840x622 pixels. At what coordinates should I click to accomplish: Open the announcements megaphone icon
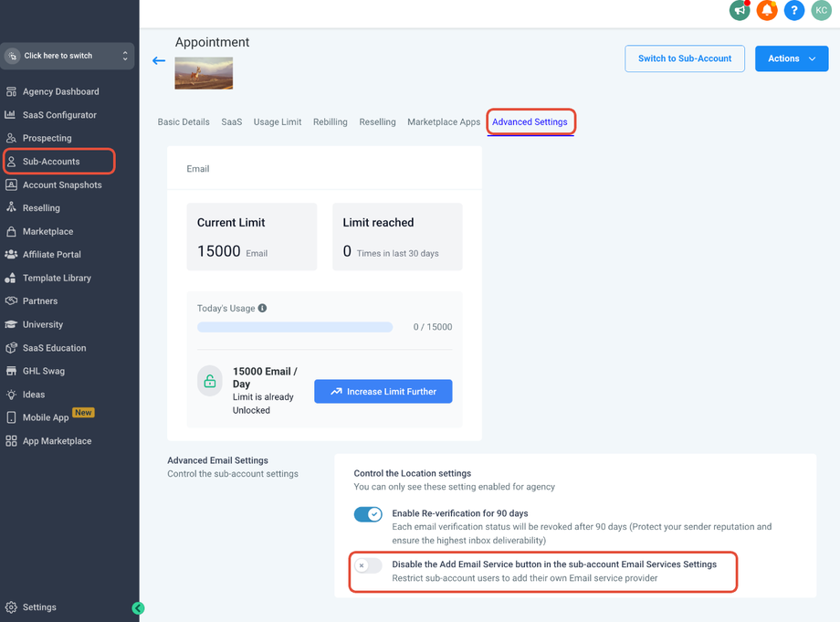click(740, 10)
